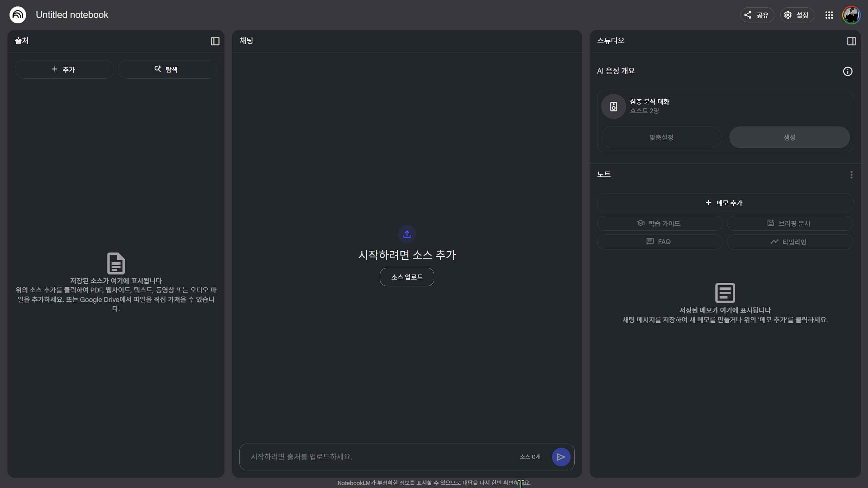
Task: Click the send message arrow button
Action: pyautogui.click(x=561, y=457)
